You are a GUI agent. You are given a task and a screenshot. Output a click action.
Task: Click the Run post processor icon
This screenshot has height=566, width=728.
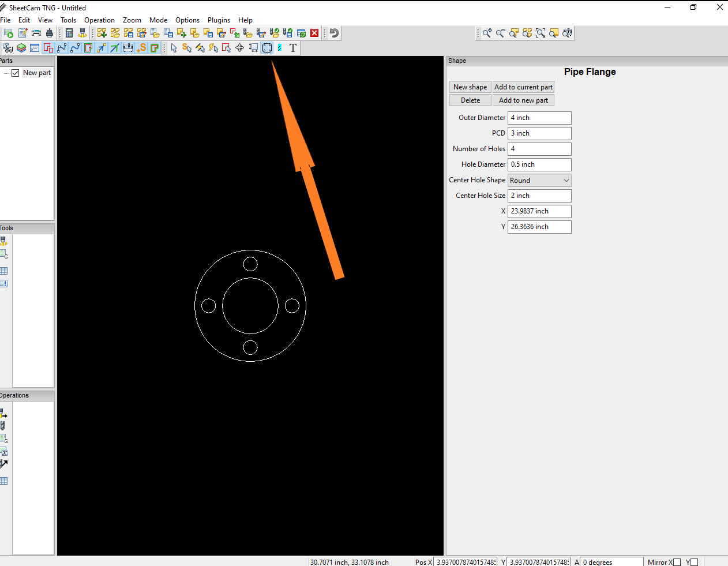[8, 33]
